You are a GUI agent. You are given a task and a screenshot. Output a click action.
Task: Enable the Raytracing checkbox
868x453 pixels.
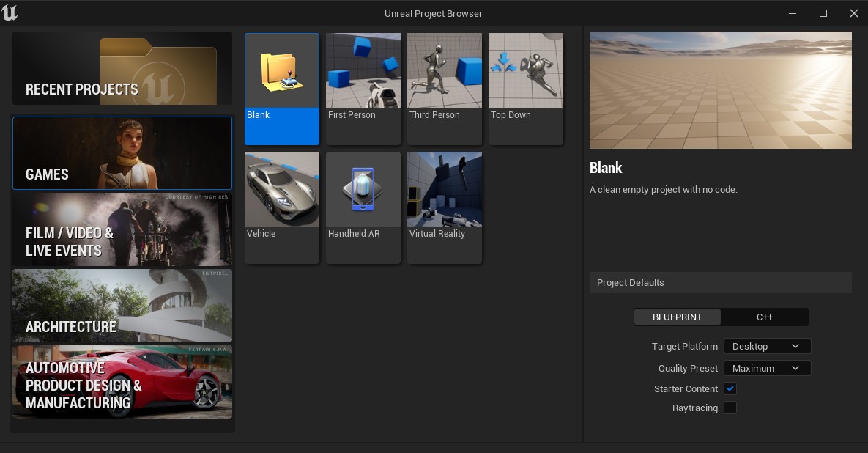pos(730,408)
